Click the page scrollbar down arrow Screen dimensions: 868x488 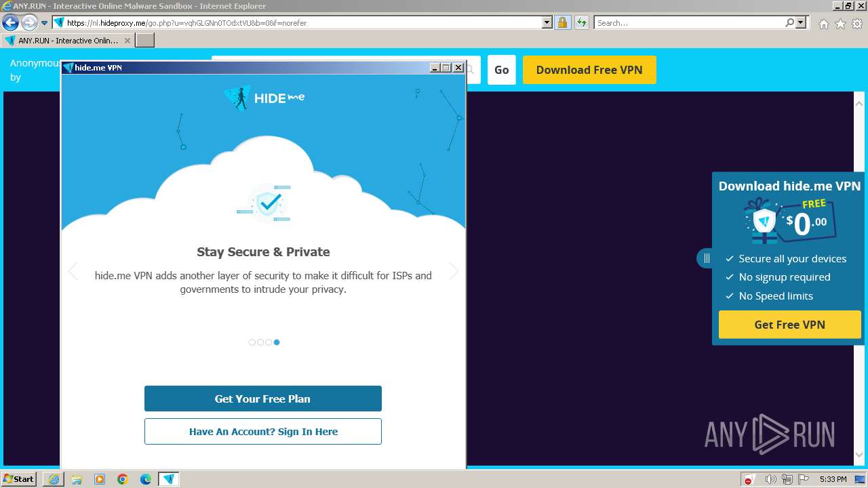click(x=859, y=455)
